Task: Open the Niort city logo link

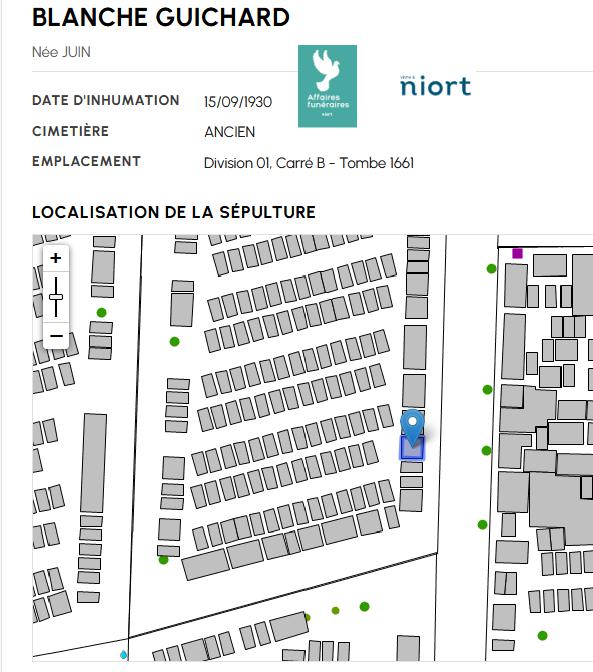Action: point(435,85)
